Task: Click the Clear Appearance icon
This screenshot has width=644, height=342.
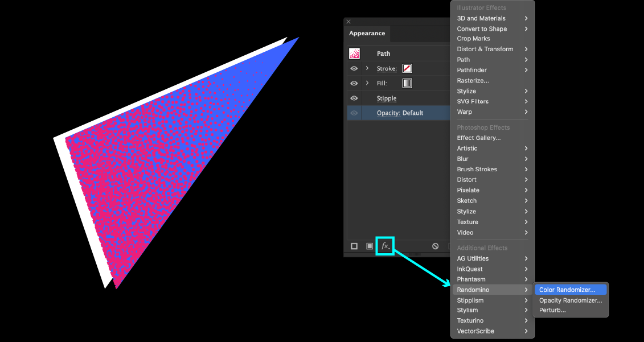Action: tap(436, 246)
